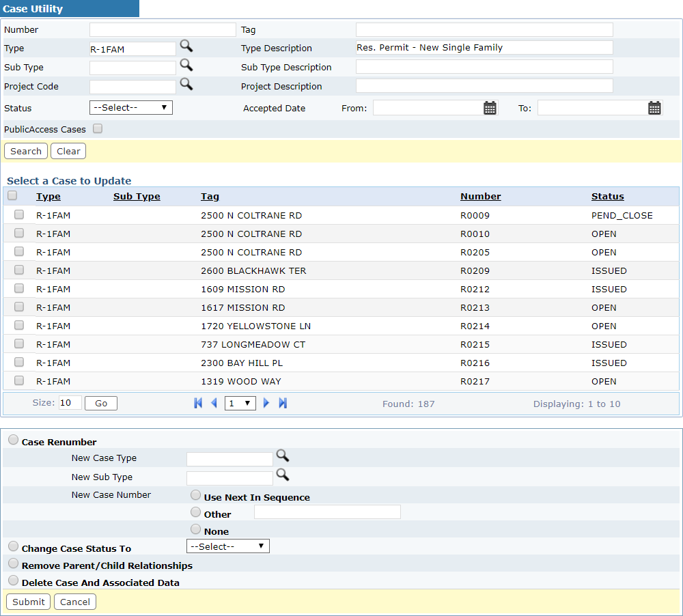Open the Sub Type lookup magnifier
Screen dimensions: 683x616
tap(186, 66)
